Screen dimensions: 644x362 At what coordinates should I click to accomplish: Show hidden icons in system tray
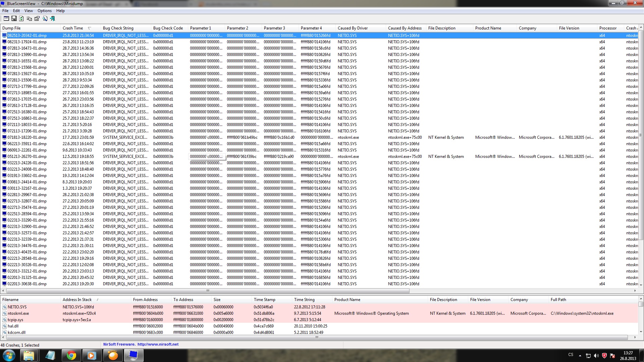click(x=580, y=356)
